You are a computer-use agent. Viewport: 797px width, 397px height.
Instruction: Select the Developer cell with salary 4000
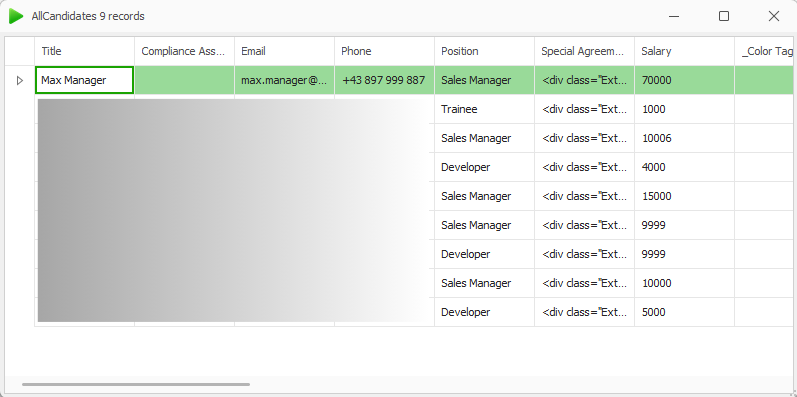coord(484,167)
